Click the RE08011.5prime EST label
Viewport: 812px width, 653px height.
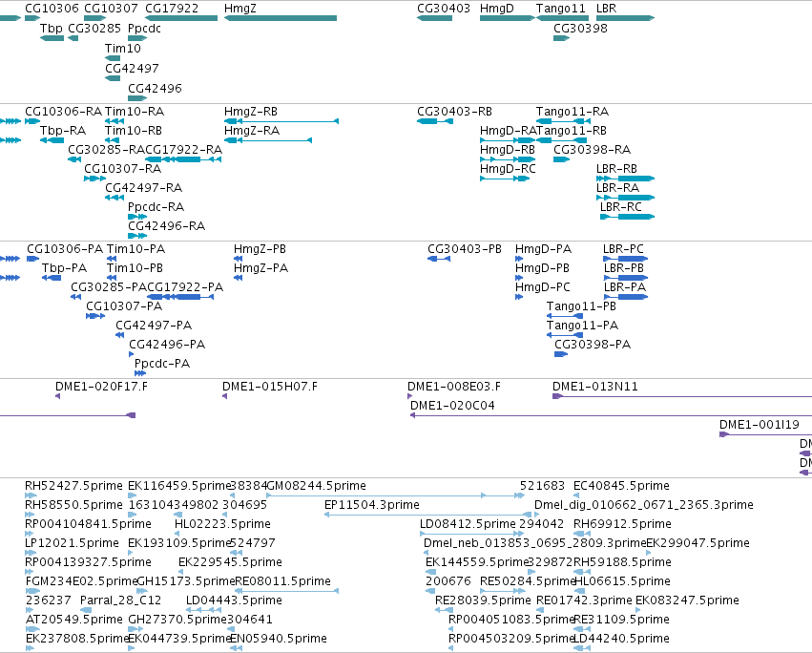point(282,581)
